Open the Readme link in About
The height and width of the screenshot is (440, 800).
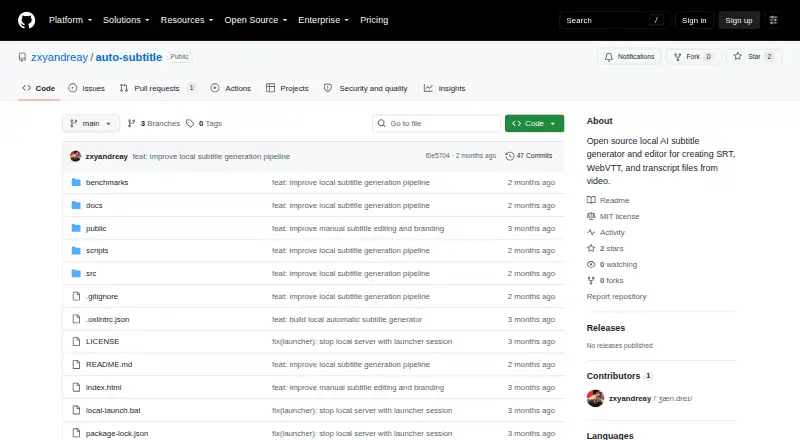point(608,201)
